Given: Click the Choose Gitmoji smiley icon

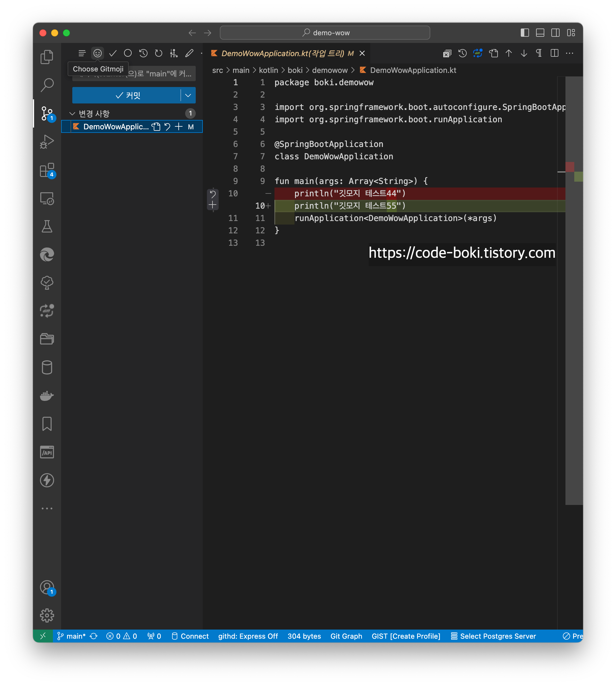Looking at the screenshot, I should point(98,53).
